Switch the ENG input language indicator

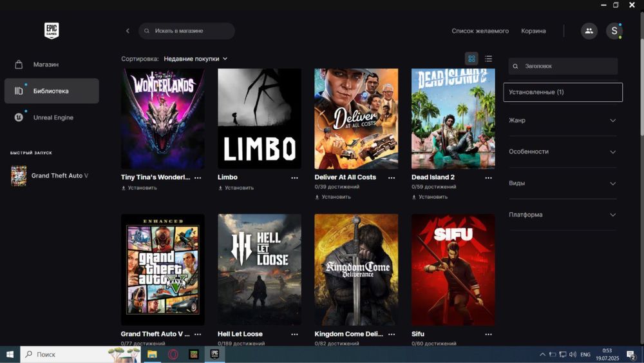585,355
